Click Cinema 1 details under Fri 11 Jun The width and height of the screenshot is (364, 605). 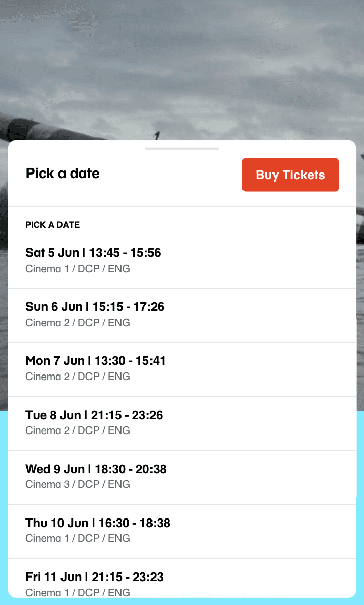click(x=77, y=592)
